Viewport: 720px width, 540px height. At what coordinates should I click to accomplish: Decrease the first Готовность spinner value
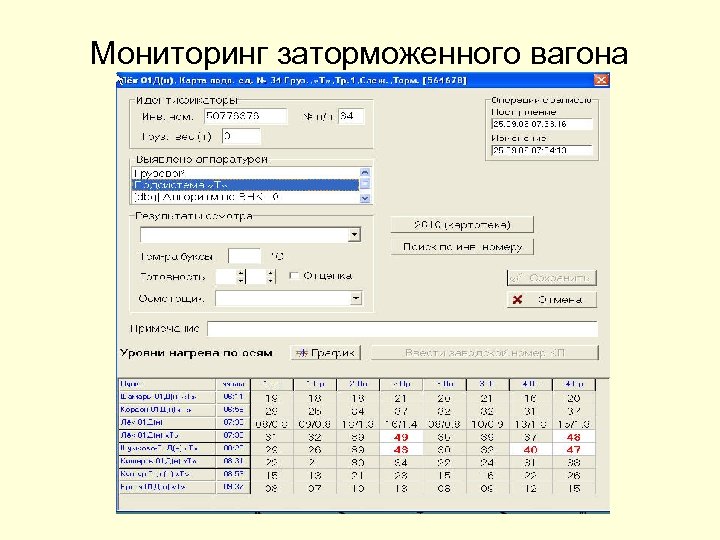[241, 280]
